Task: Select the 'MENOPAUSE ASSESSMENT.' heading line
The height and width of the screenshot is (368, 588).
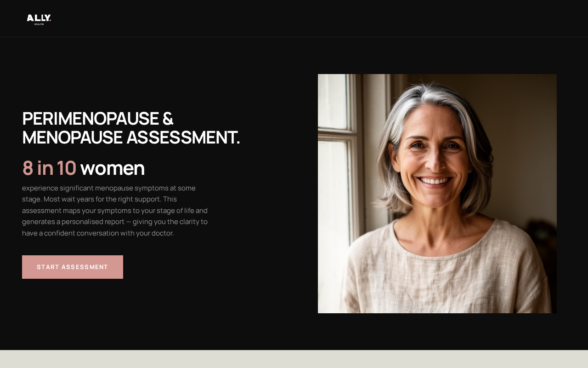Action: (131, 138)
